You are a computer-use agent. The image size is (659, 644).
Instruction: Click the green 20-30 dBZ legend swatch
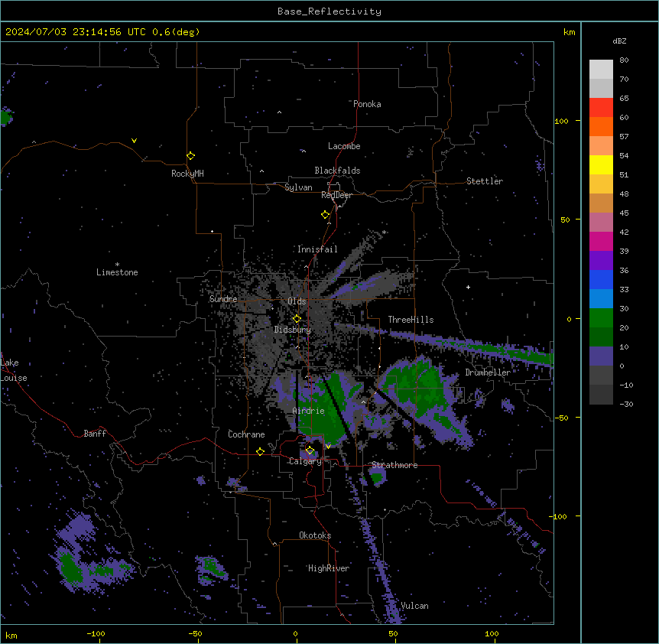point(601,318)
